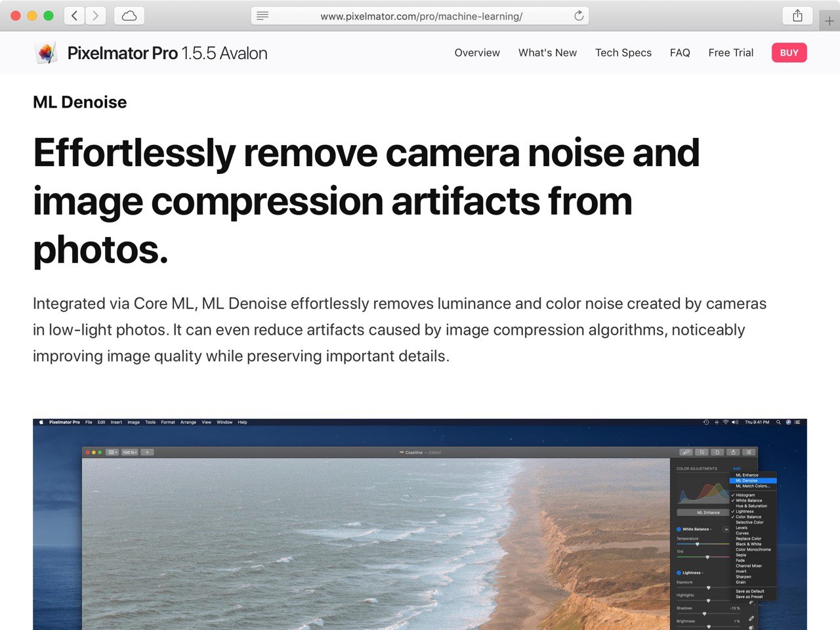Select the Crop tool in Pixelmator toolbar
Screen dimensions: 840x630
click(x=702, y=452)
